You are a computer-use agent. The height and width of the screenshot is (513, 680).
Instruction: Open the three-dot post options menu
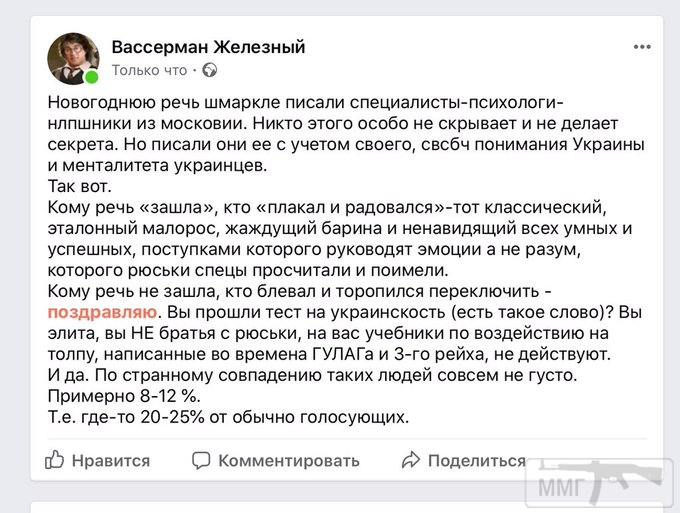[x=643, y=46]
